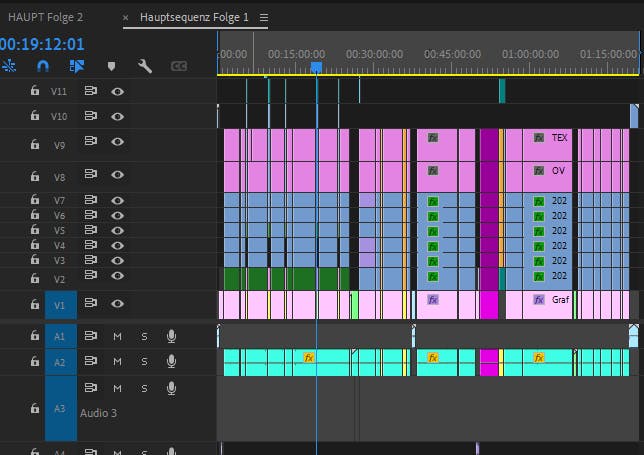Select track header label V6

[x=59, y=216]
